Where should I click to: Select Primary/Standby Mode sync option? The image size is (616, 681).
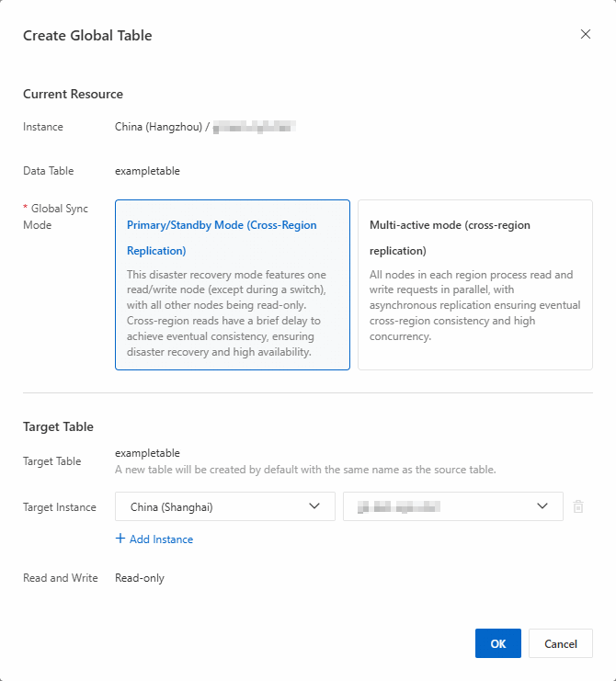233,284
